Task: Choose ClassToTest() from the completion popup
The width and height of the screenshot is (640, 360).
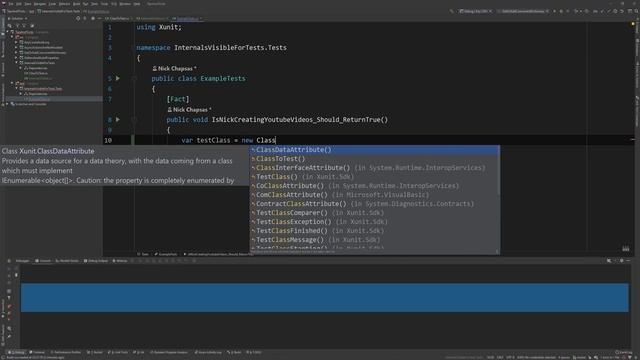Action: 374,159
